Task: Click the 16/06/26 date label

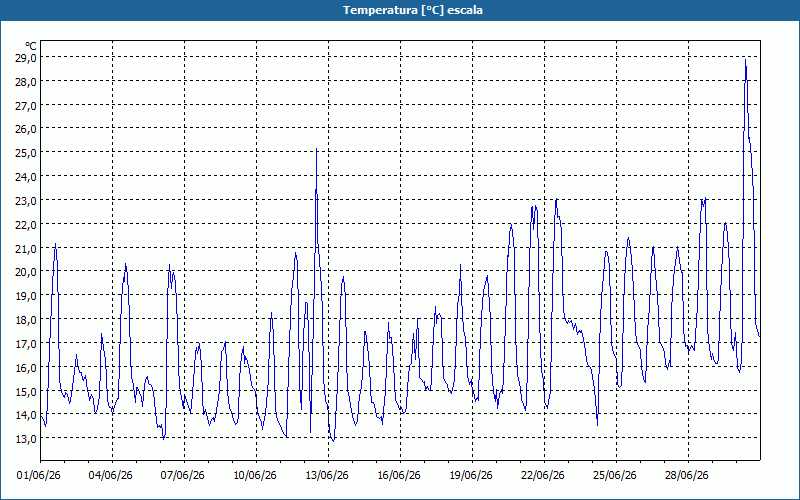Action: (x=399, y=476)
